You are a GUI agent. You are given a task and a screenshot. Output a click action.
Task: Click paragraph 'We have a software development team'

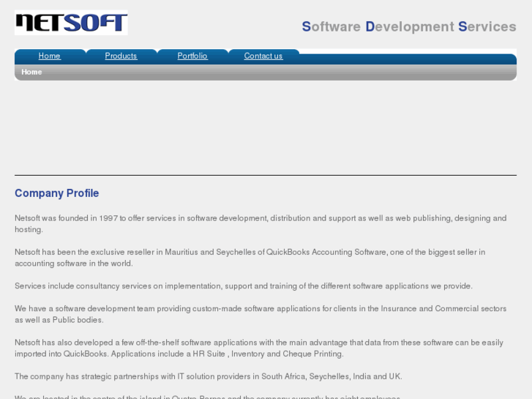[261, 314]
